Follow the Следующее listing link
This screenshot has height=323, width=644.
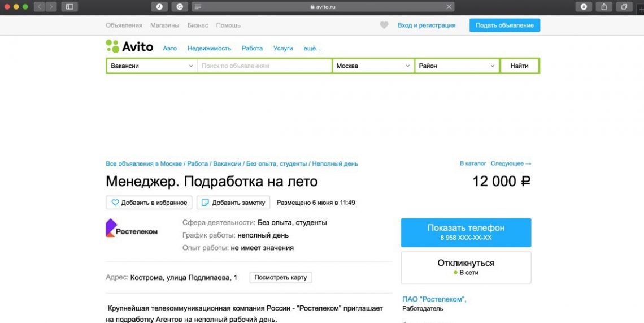click(511, 163)
